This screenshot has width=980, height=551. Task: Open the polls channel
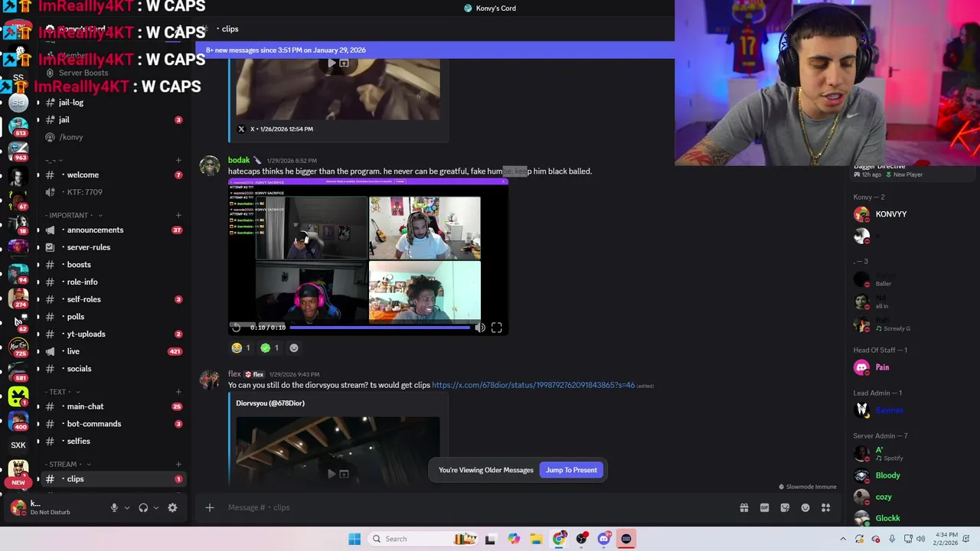pyautogui.click(x=112, y=317)
